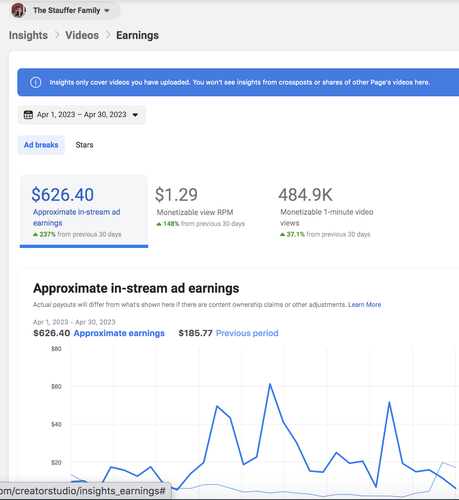Click the Earnings breadcrumb label
The image size is (459, 500).
point(137,35)
